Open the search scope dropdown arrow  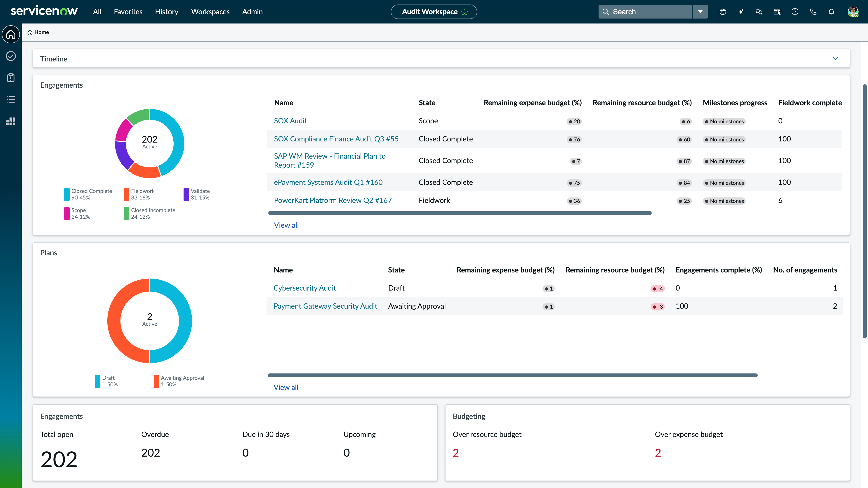point(700,12)
